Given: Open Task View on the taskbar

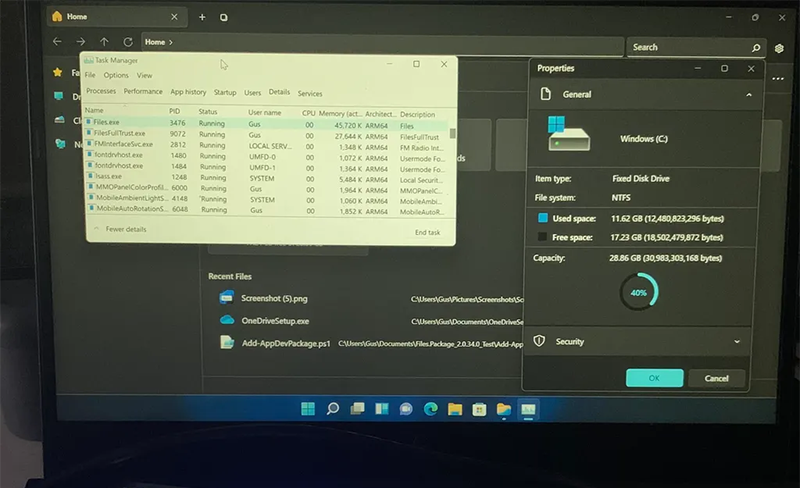Looking at the screenshot, I should 357,409.
